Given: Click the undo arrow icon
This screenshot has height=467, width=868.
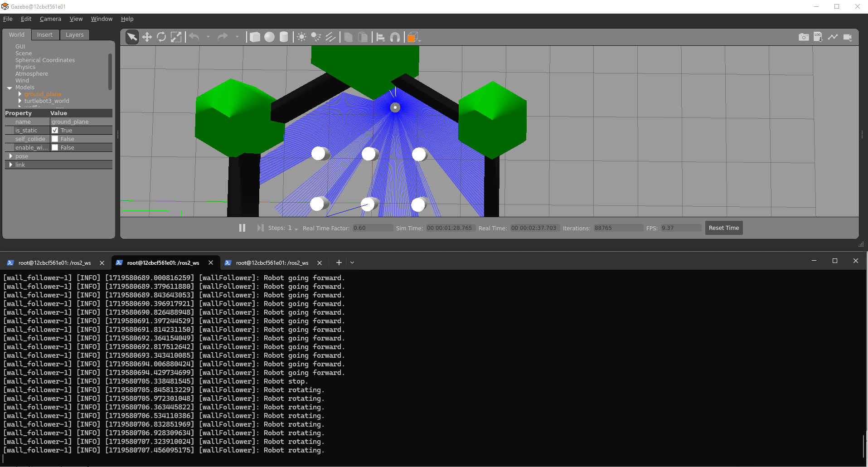Looking at the screenshot, I should tap(194, 37).
